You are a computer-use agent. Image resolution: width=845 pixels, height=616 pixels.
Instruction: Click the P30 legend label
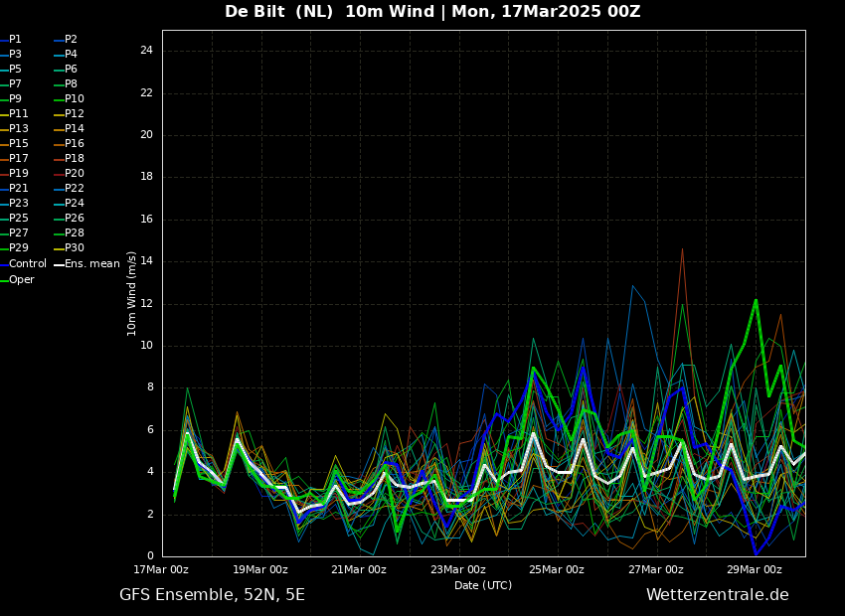coord(75,248)
